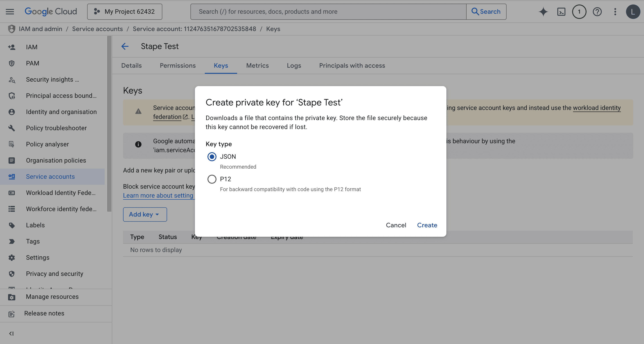644x344 pixels.
Task: Open the profile avatar icon
Action: (x=633, y=11)
